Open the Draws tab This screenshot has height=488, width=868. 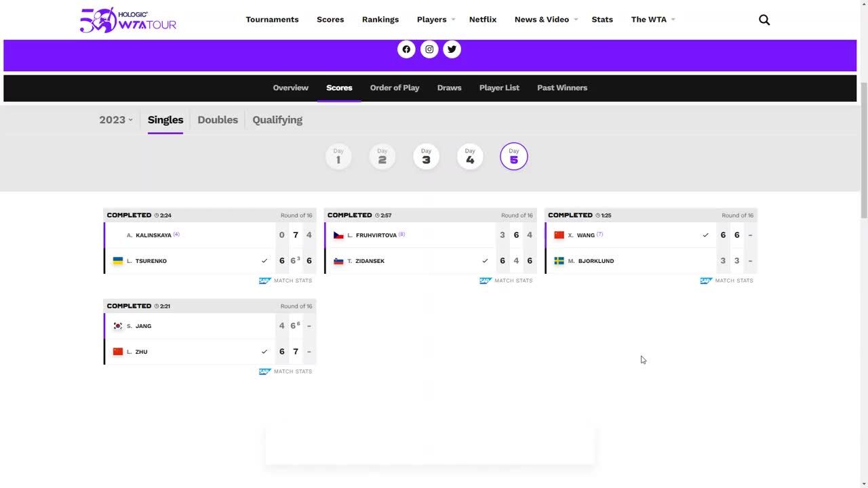click(449, 88)
